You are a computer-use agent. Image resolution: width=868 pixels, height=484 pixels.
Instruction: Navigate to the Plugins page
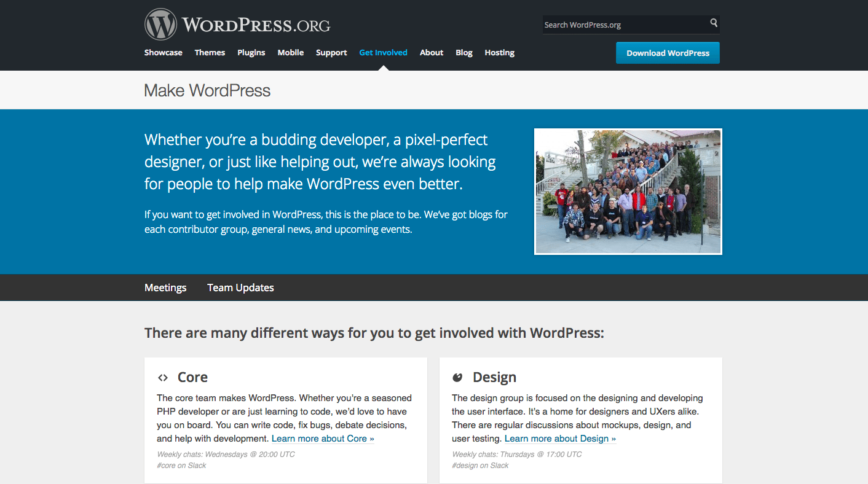pyautogui.click(x=251, y=52)
